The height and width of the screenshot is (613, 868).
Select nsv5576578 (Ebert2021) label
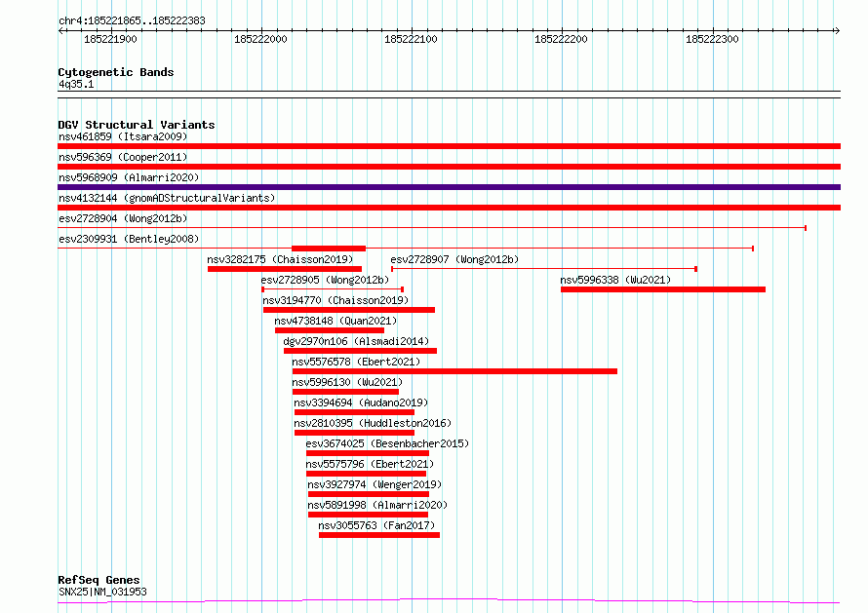pyautogui.click(x=356, y=362)
